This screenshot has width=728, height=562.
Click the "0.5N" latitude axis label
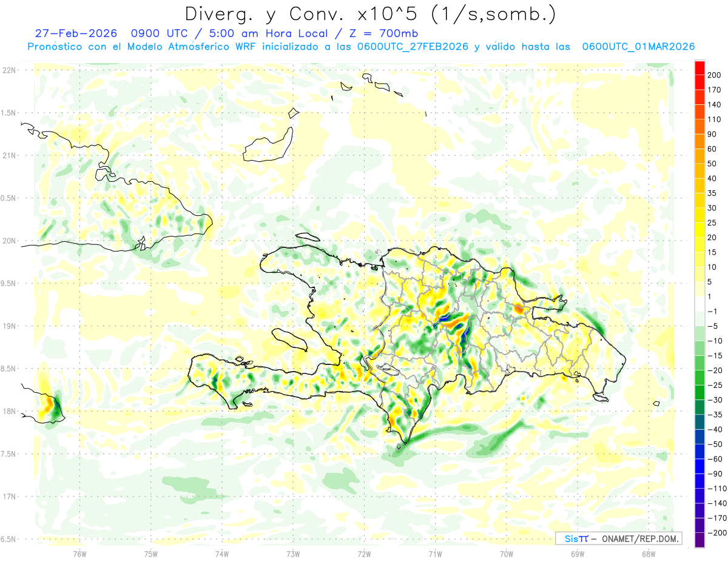9,198
